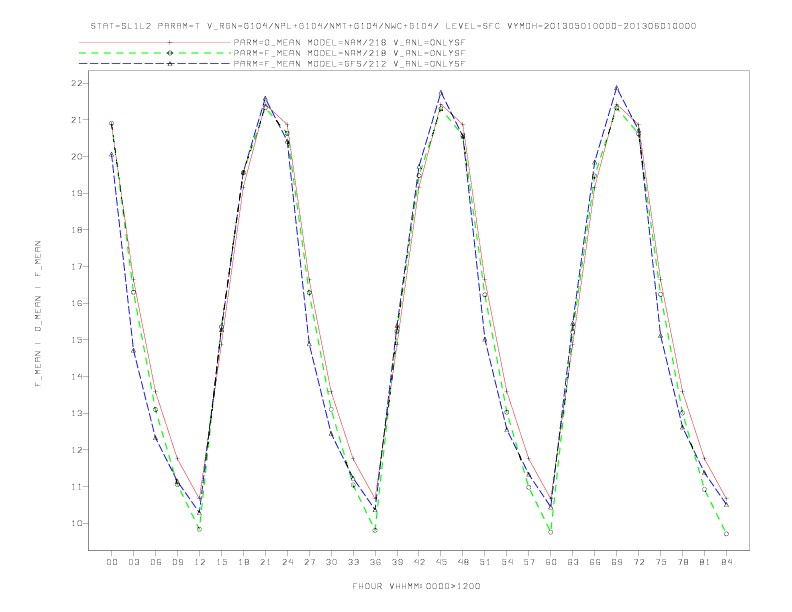
Task: Click y-axis tick label 20
Action: click(76, 157)
